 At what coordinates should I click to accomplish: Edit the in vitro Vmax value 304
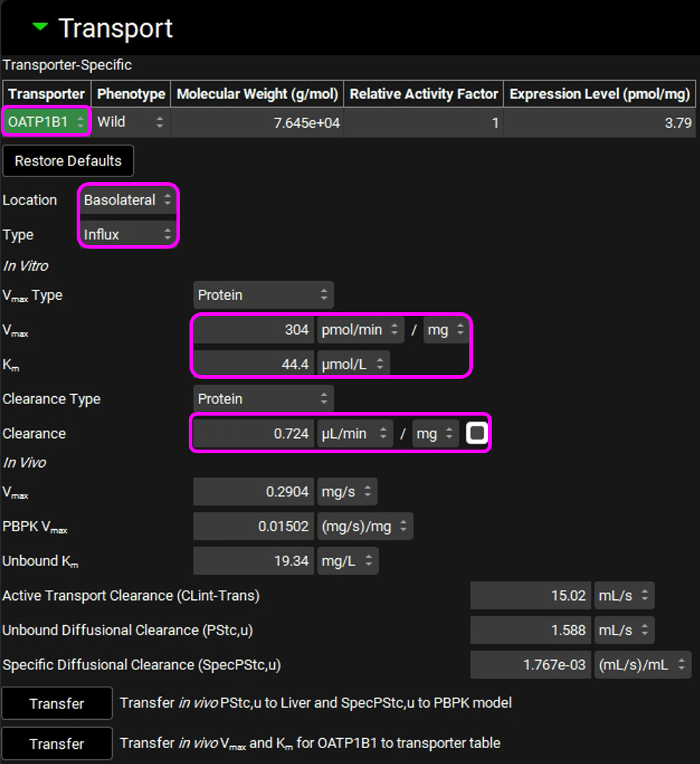click(254, 330)
